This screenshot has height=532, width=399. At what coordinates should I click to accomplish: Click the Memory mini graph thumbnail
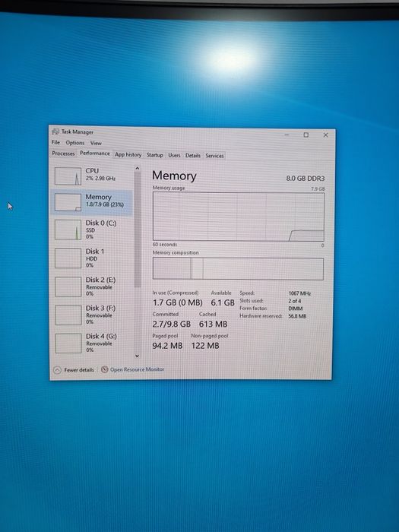(x=68, y=202)
